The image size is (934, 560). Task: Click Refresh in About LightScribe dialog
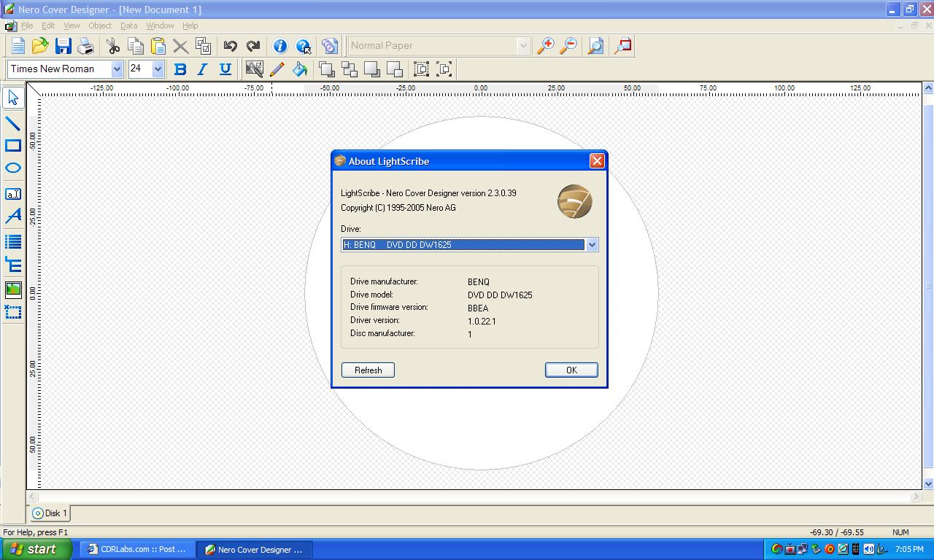pyautogui.click(x=368, y=370)
